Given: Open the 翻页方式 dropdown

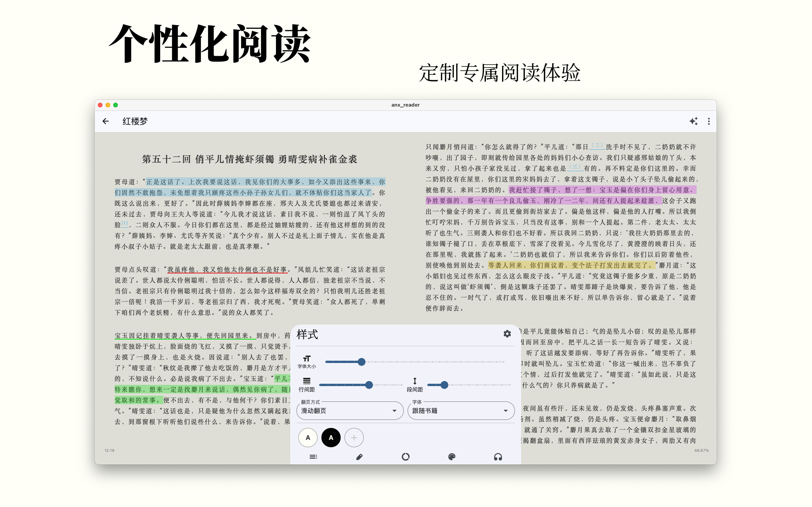Looking at the screenshot, I should (x=350, y=410).
